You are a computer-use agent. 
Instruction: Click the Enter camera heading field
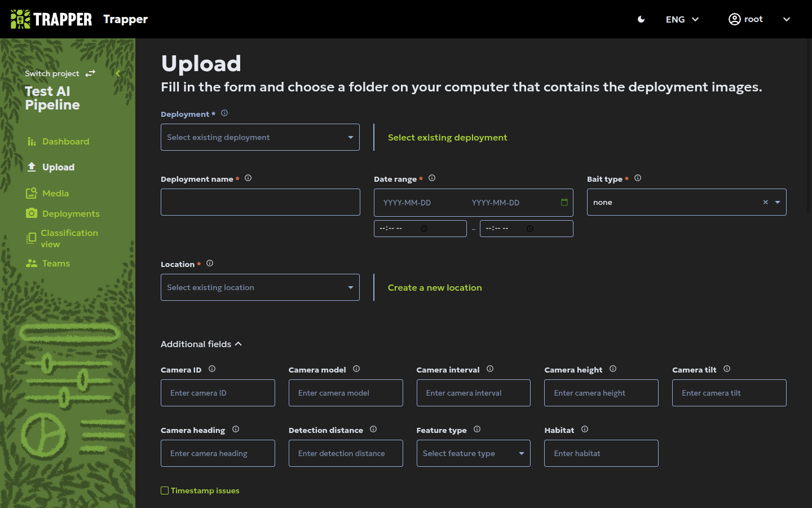point(218,453)
